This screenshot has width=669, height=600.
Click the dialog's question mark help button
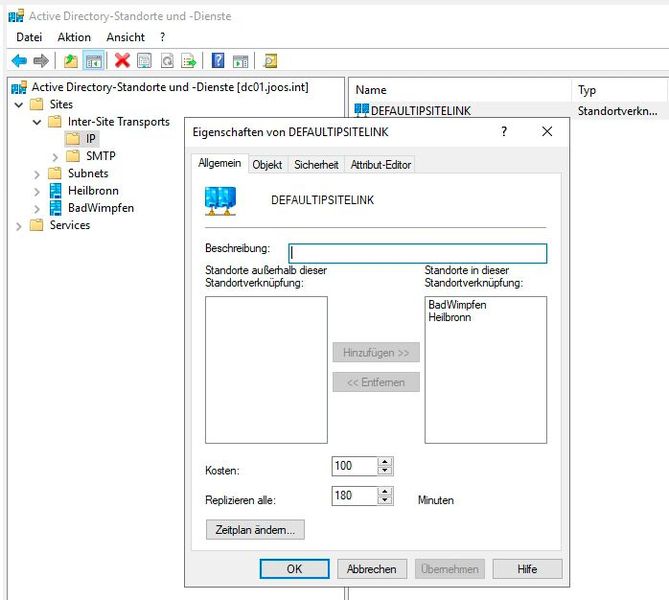click(x=504, y=131)
